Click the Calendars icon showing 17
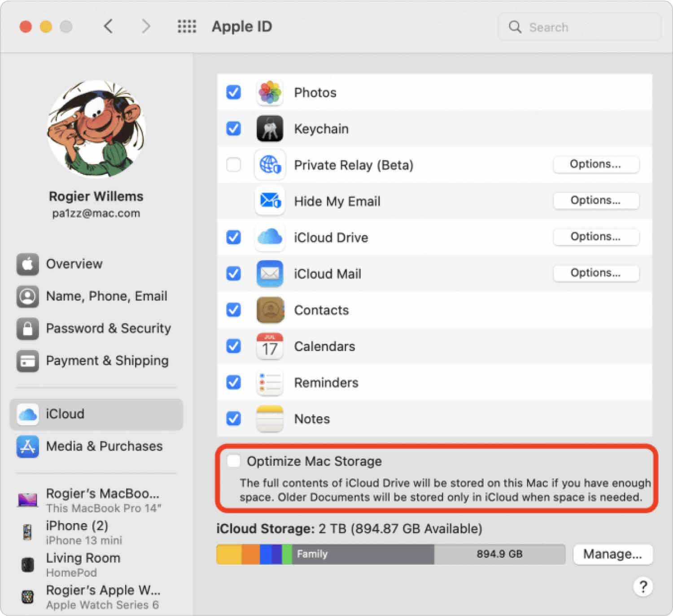The image size is (673, 616). pos(270,346)
